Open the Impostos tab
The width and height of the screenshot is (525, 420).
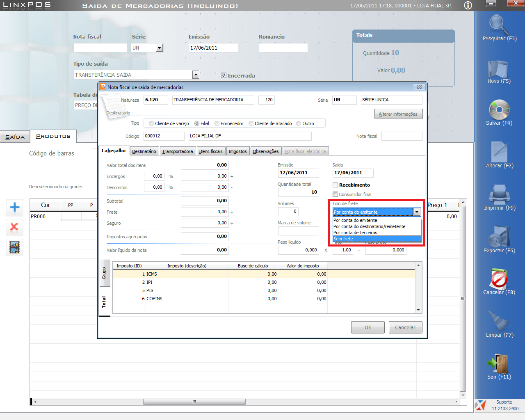(x=237, y=151)
